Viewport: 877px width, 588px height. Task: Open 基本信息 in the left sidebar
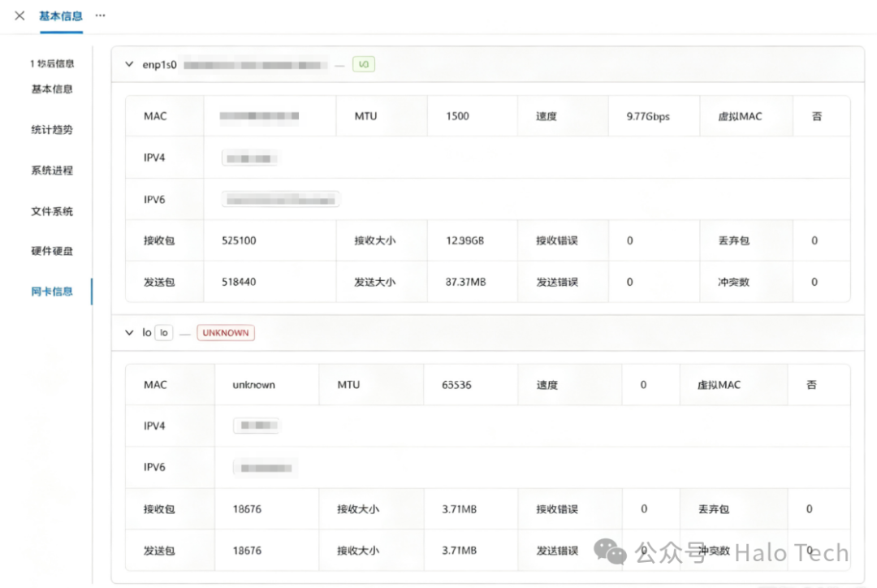tap(52, 89)
